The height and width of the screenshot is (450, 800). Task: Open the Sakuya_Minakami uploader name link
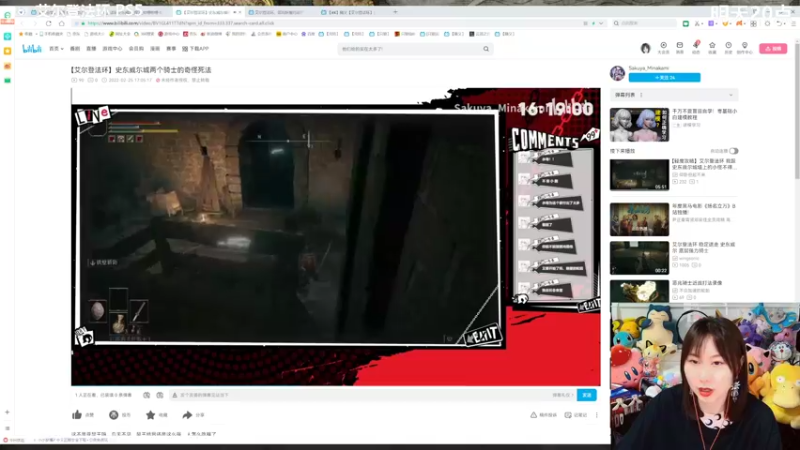tap(648, 68)
